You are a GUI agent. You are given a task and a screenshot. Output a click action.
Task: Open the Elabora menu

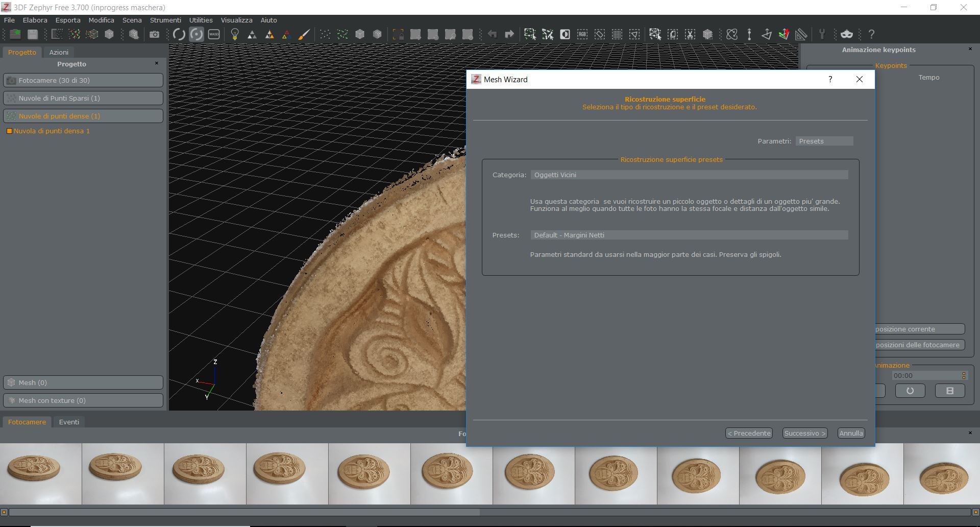(35, 20)
